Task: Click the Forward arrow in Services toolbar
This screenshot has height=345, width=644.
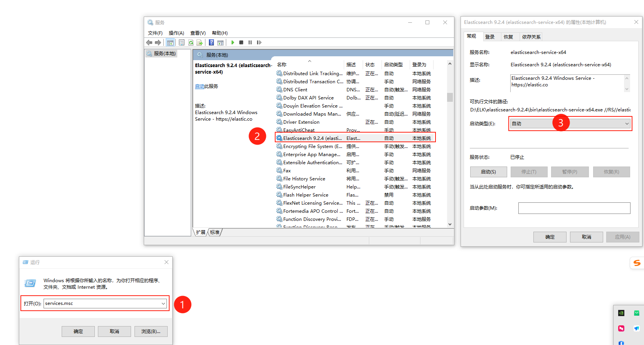Action: (x=158, y=42)
